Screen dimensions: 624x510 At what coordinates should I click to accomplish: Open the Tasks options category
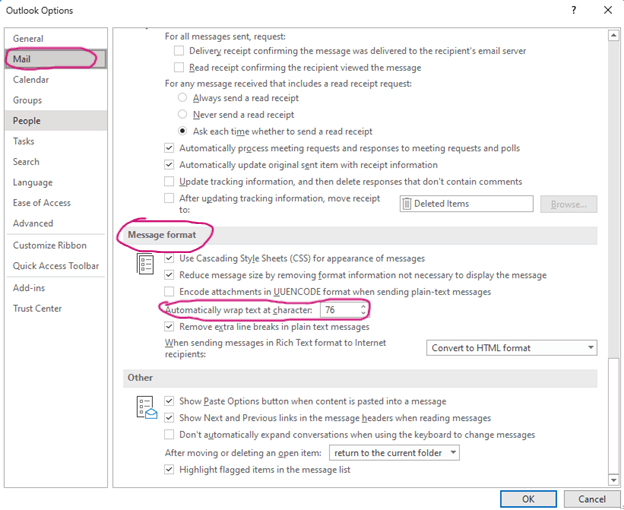(56, 141)
